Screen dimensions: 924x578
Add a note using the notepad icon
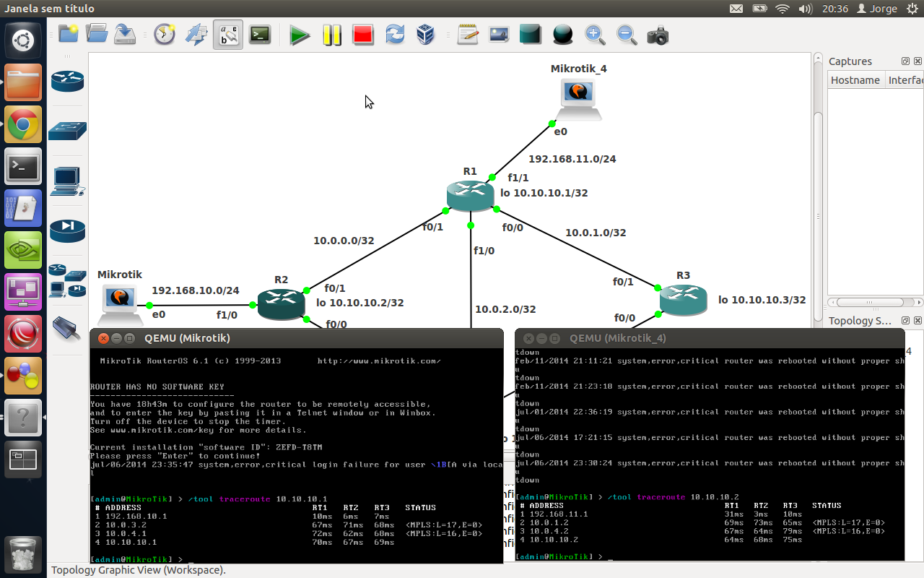click(x=468, y=34)
